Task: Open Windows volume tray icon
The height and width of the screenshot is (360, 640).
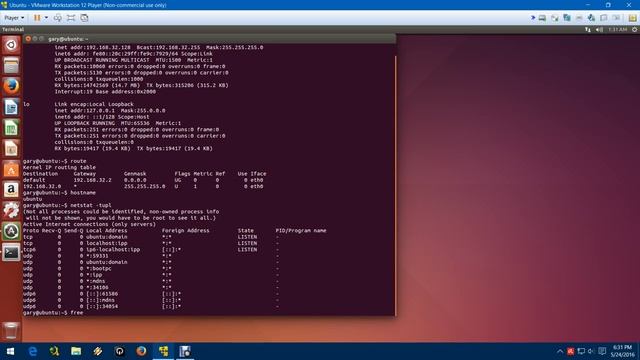Action: pos(591,351)
